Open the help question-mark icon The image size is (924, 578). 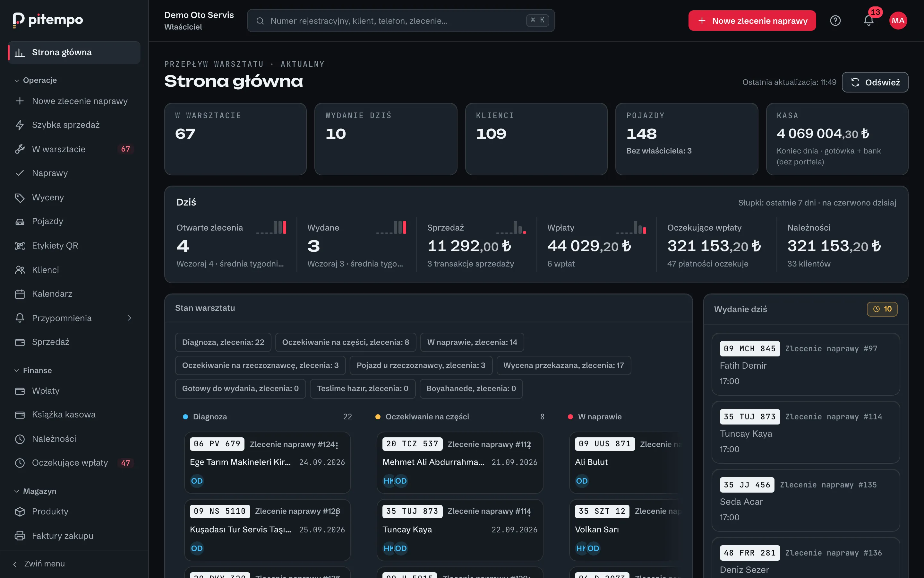pos(835,21)
